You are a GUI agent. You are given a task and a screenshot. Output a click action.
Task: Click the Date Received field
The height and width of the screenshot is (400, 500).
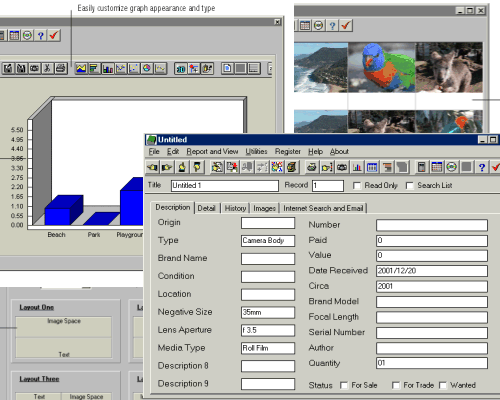(x=432, y=271)
